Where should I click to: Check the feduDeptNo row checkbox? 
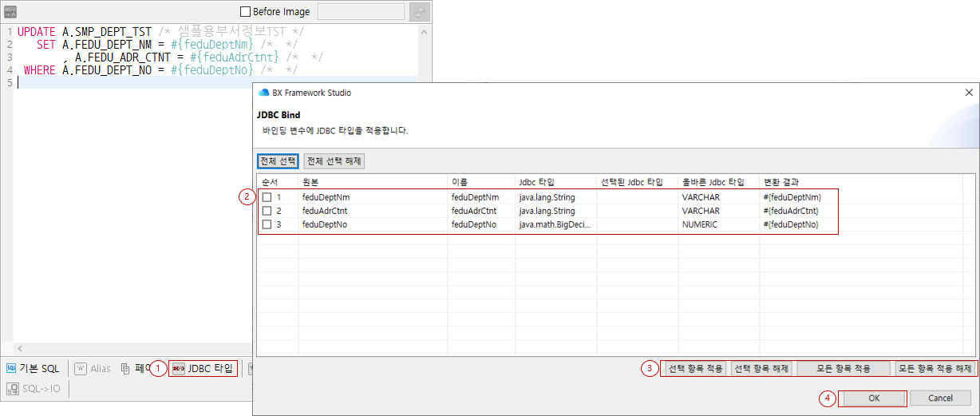pyautogui.click(x=267, y=225)
